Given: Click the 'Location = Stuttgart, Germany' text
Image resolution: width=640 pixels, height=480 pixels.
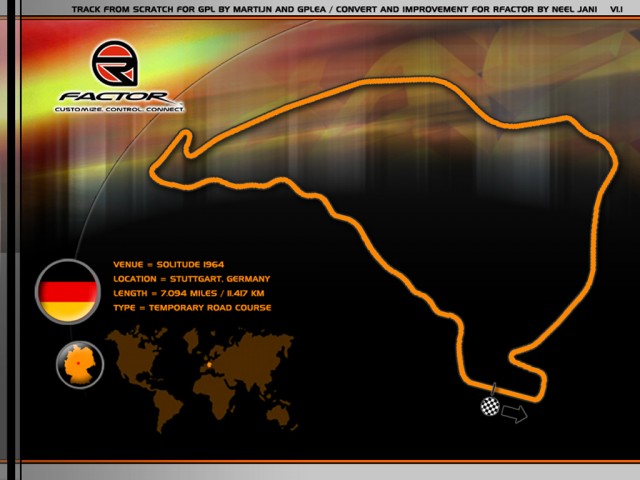Looking at the screenshot, I should tap(191, 279).
